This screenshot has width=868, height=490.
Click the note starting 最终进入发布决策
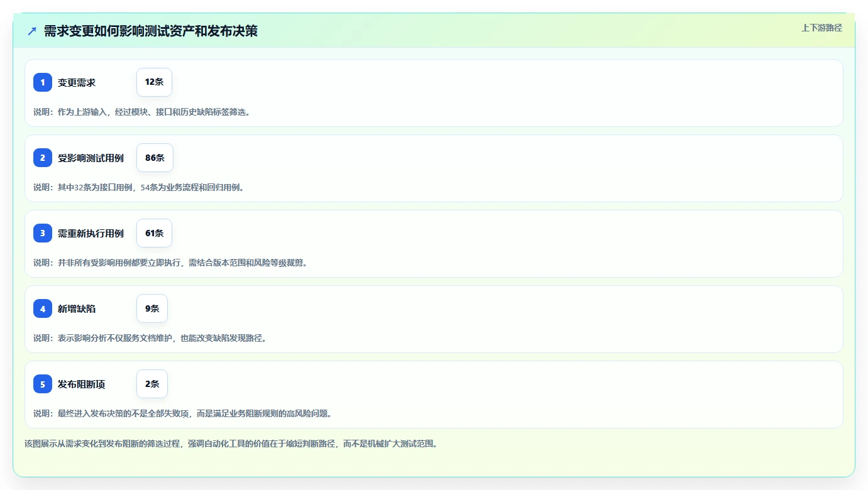tap(182, 413)
